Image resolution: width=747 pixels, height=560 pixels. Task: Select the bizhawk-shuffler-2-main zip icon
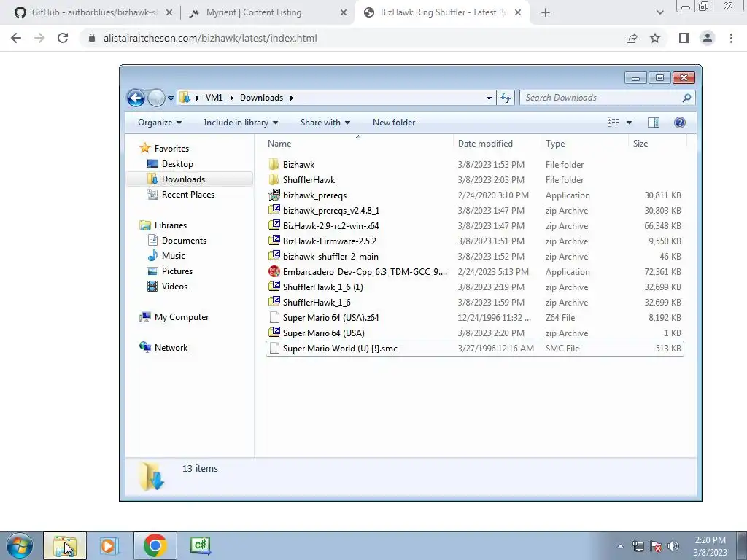point(274,256)
